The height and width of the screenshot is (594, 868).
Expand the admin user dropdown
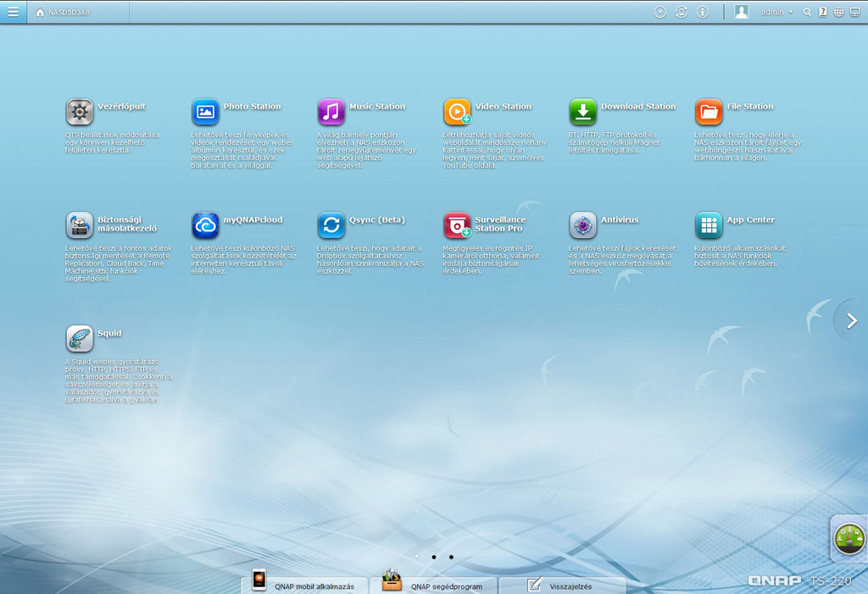tap(777, 12)
